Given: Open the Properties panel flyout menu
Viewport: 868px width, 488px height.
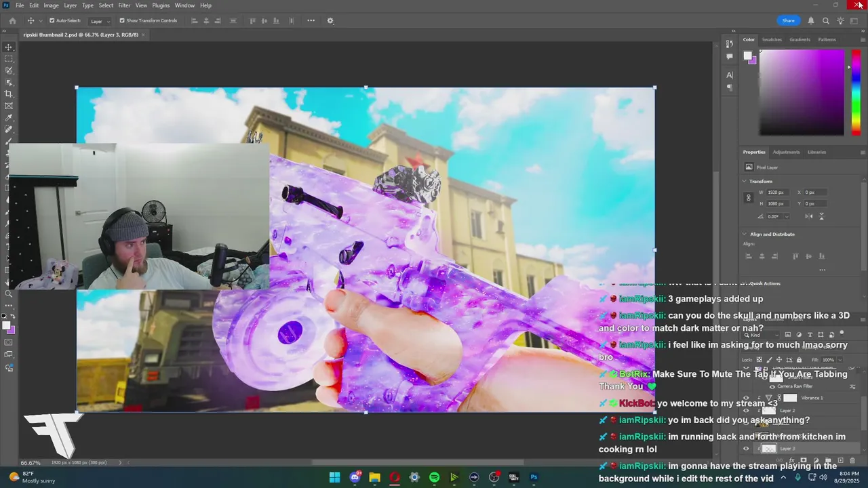Looking at the screenshot, I should [x=862, y=152].
